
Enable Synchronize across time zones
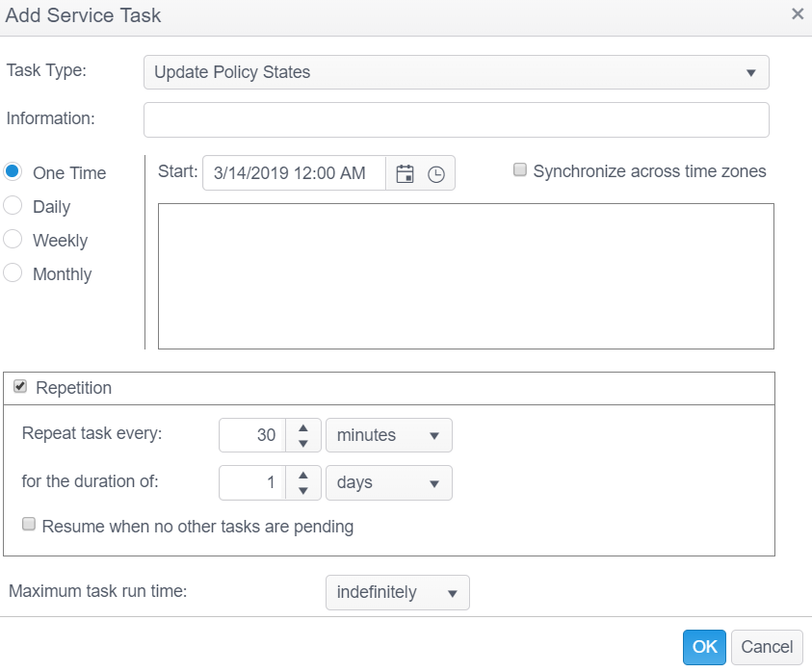pyautogui.click(x=520, y=170)
